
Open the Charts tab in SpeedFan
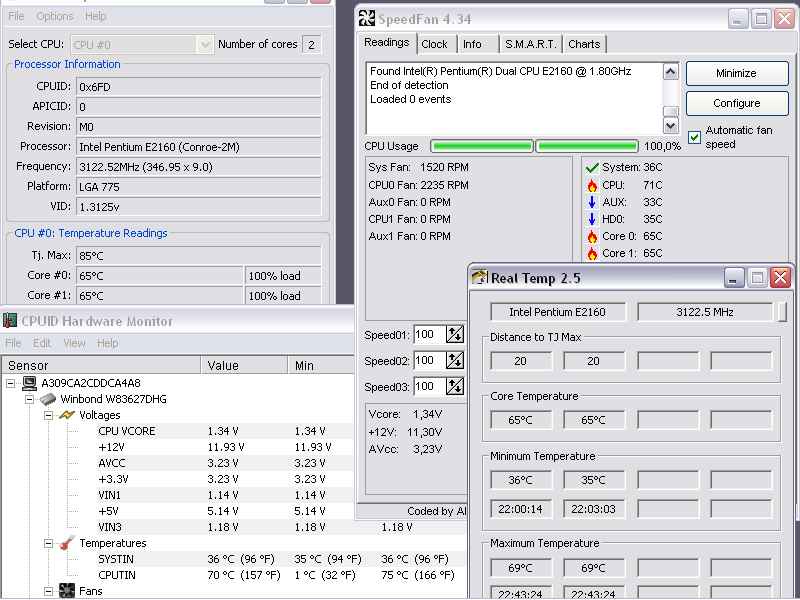point(584,44)
